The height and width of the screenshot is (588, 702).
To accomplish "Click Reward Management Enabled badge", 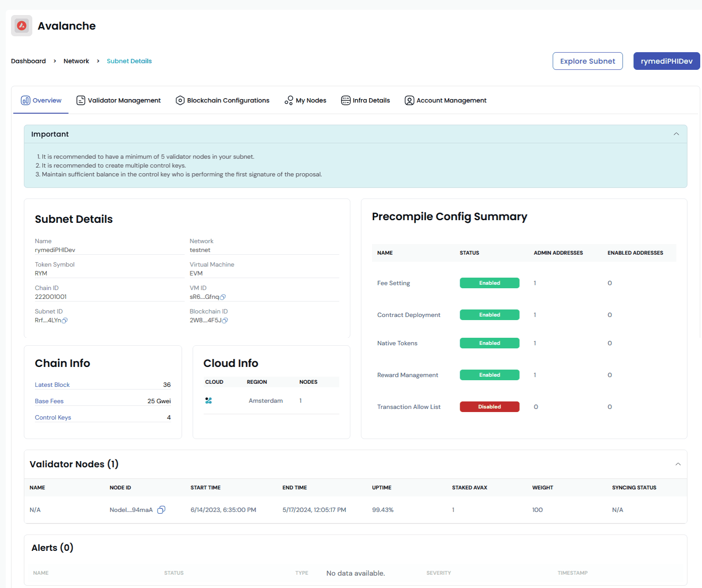I will tap(490, 375).
